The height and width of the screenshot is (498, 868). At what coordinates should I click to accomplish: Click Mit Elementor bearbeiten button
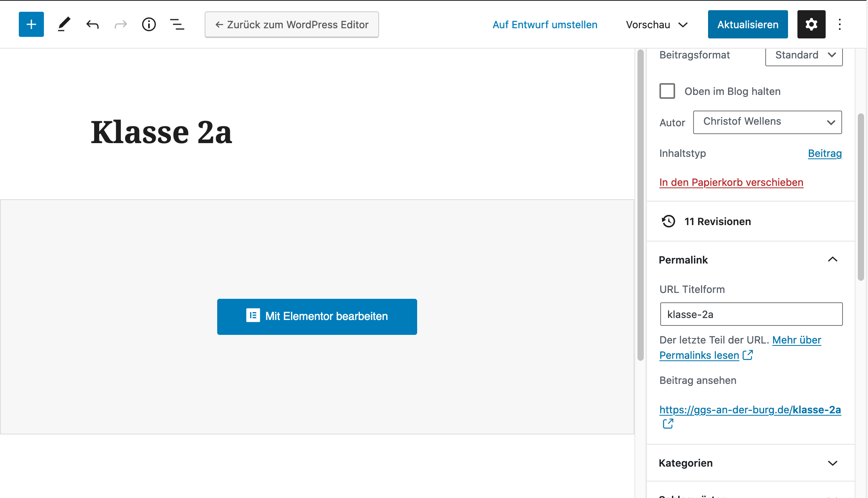(317, 316)
